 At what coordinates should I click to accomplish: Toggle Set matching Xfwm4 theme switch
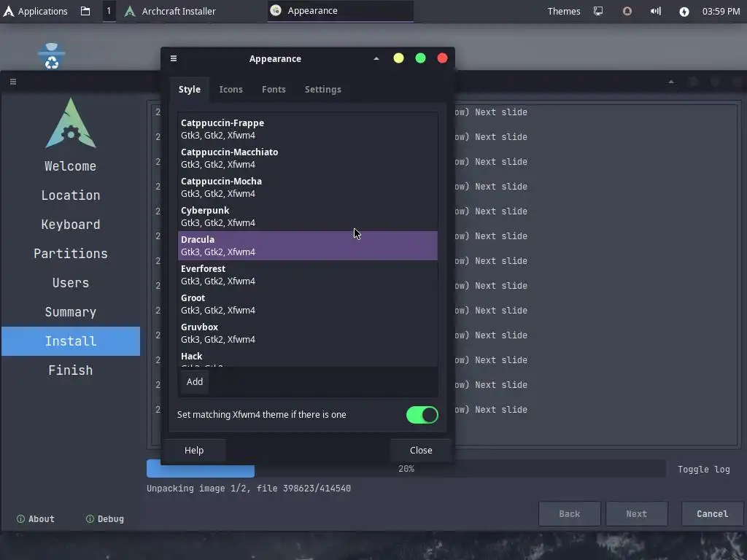[x=422, y=415]
